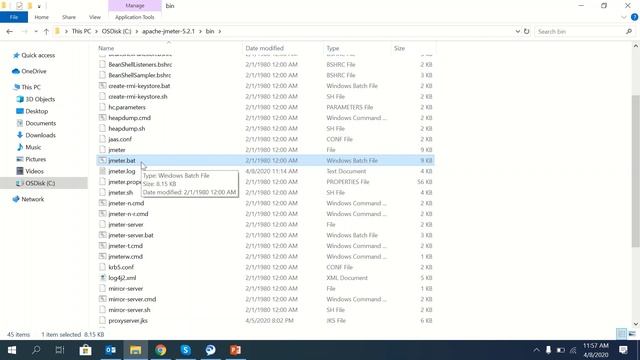Open the File ribbon tab

tap(14, 17)
